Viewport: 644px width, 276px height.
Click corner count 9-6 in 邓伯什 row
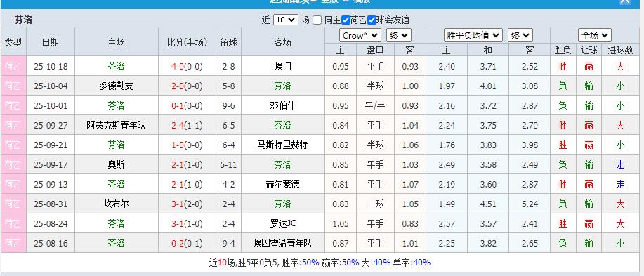pyautogui.click(x=228, y=105)
